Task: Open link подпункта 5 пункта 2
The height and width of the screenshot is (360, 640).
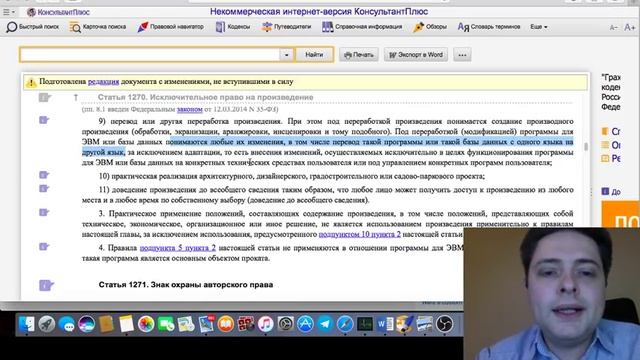Action: [x=178, y=248]
